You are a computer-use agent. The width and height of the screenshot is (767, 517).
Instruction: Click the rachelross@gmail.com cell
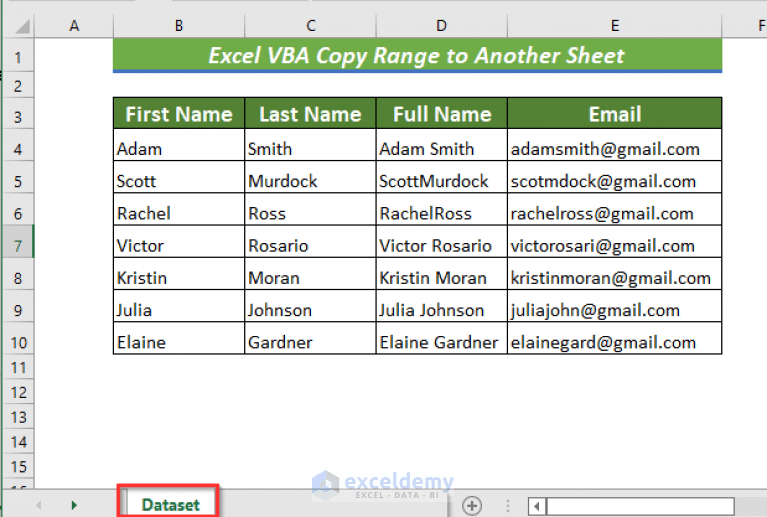(x=614, y=209)
